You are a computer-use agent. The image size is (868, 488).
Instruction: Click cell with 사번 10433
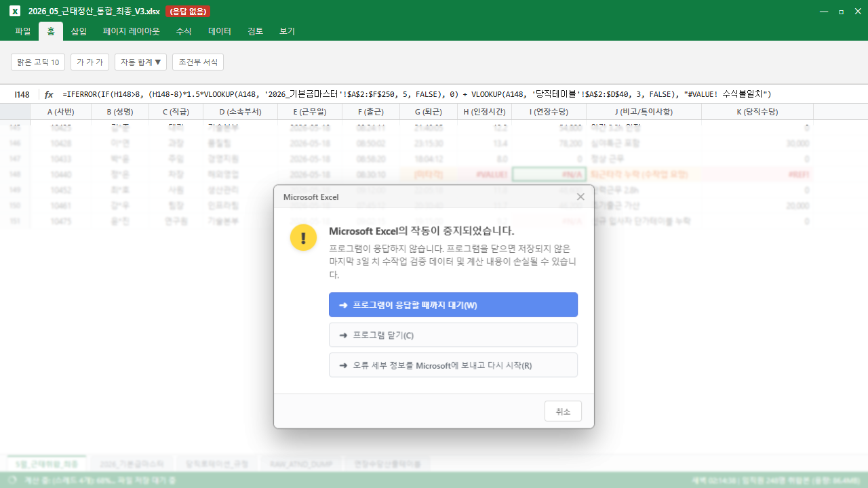(x=61, y=159)
